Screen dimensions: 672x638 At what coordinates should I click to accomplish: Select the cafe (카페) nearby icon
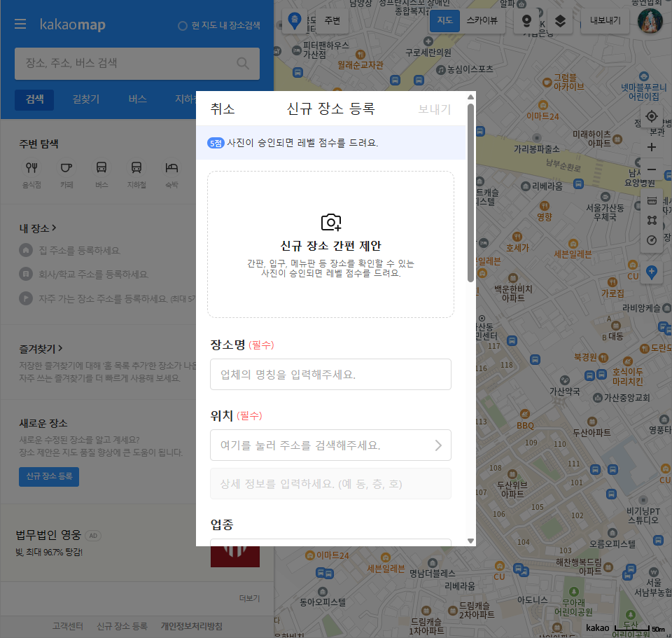click(x=66, y=167)
